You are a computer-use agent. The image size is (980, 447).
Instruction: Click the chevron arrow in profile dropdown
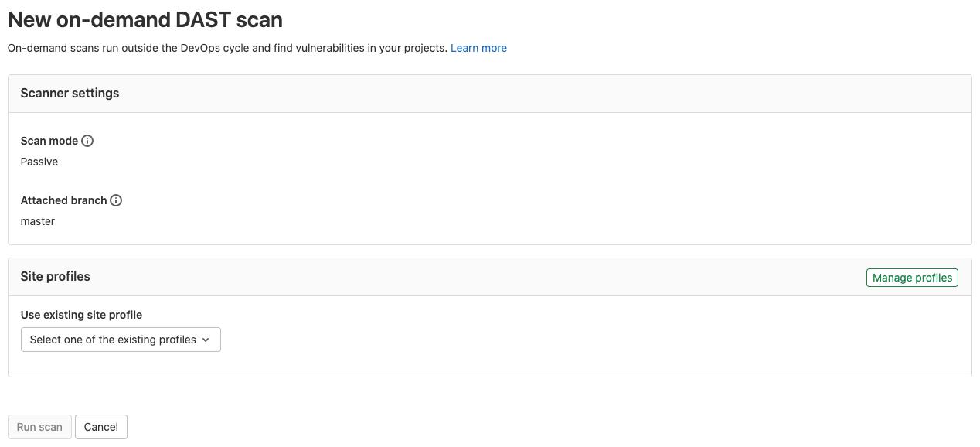(x=206, y=340)
